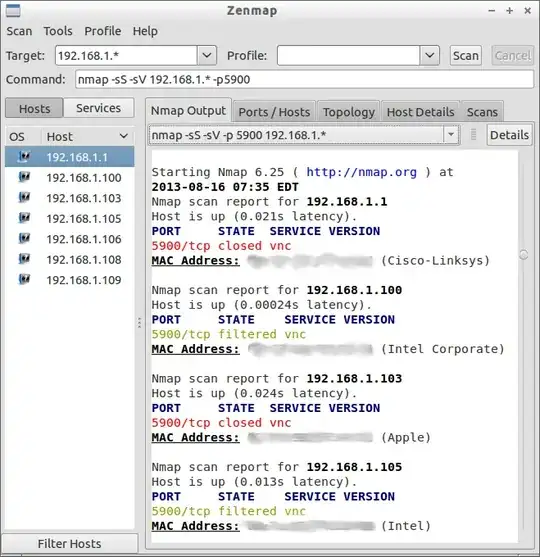Click the OS icon beside 192.168.1.105
Viewport: 540px width, 557px height.
point(24,218)
